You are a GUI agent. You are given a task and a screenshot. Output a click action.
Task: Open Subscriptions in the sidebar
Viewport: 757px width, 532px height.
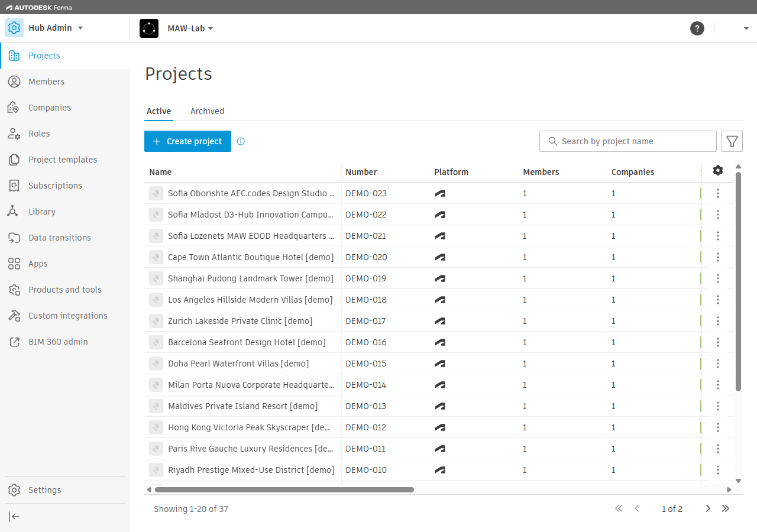[65, 186]
